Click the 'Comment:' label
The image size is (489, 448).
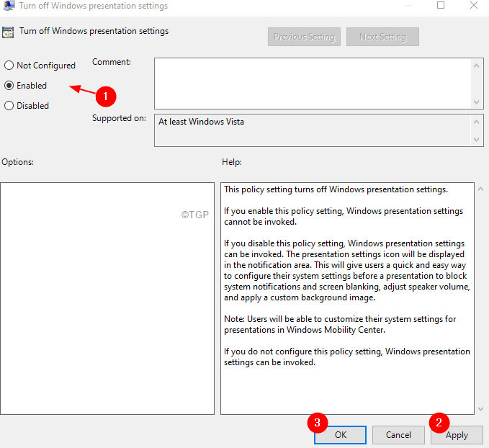click(112, 62)
